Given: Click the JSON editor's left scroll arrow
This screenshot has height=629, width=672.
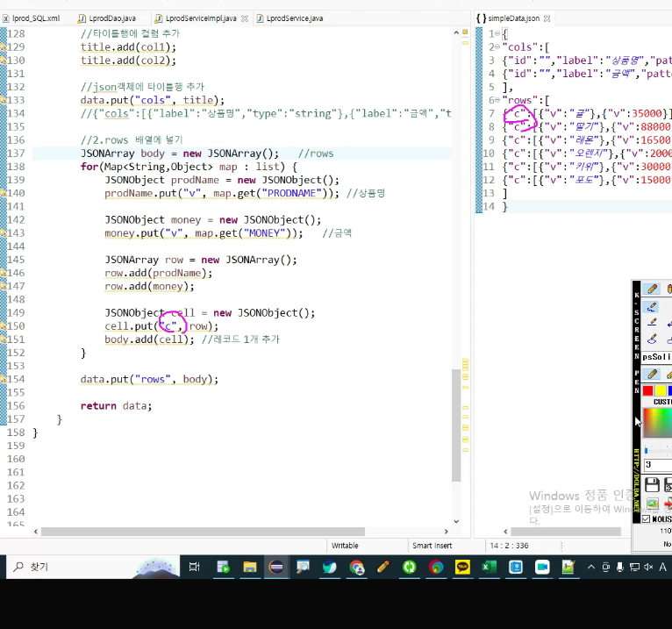Looking at the screenshot, I should 505,532.
